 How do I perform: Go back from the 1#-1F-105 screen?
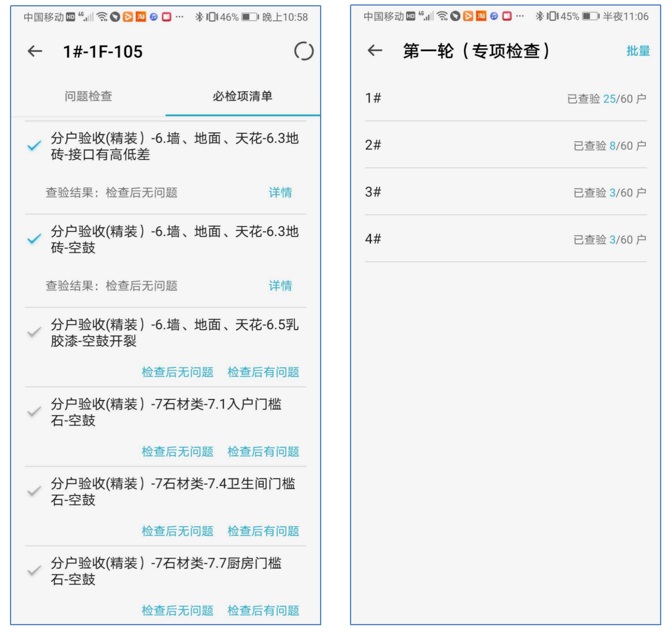click(x=35, y=51)
